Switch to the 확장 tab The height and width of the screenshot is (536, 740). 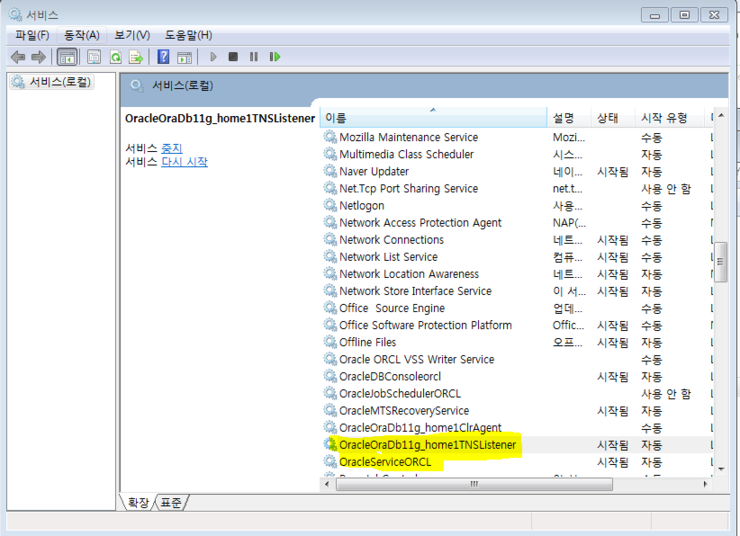[x=138, y=502]
